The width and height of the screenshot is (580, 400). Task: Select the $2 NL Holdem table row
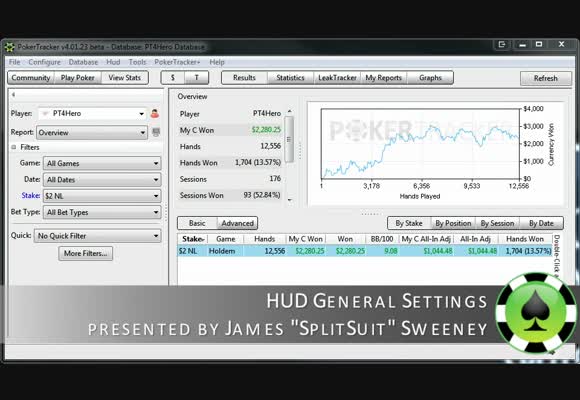[365, 251]
